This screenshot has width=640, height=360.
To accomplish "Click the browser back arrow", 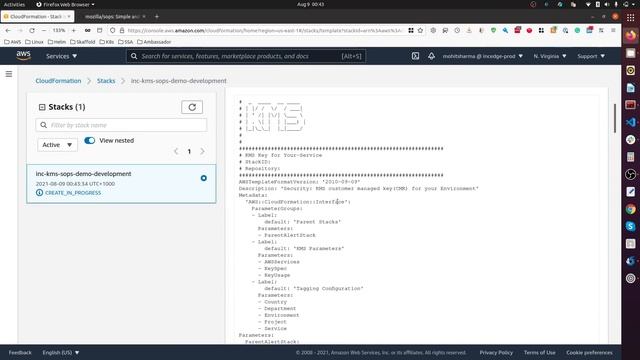I will tap(8, 30).
